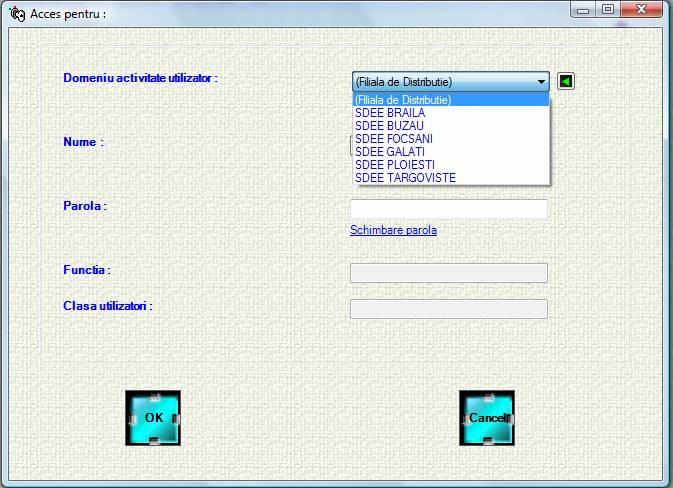Click the Domeniu activitate utilizator label
Image resolution: width=673 pixels, height=488 pixels.
pos(140,78)
